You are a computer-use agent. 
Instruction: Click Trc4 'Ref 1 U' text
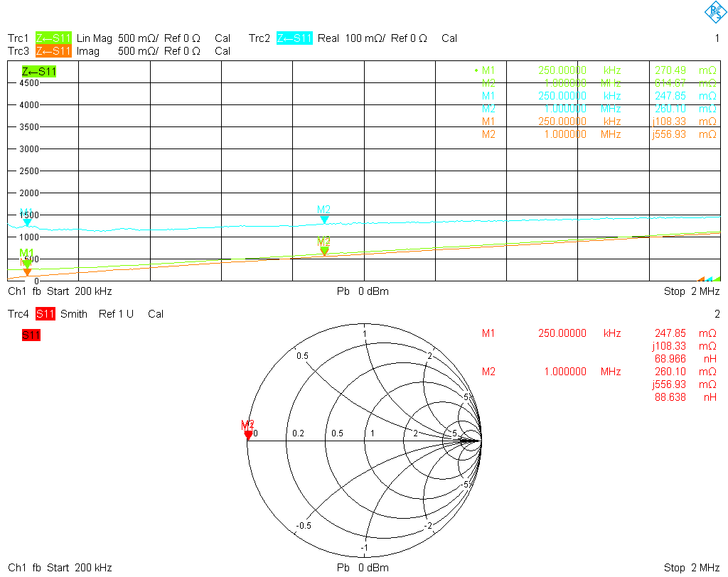pos(116,314)
